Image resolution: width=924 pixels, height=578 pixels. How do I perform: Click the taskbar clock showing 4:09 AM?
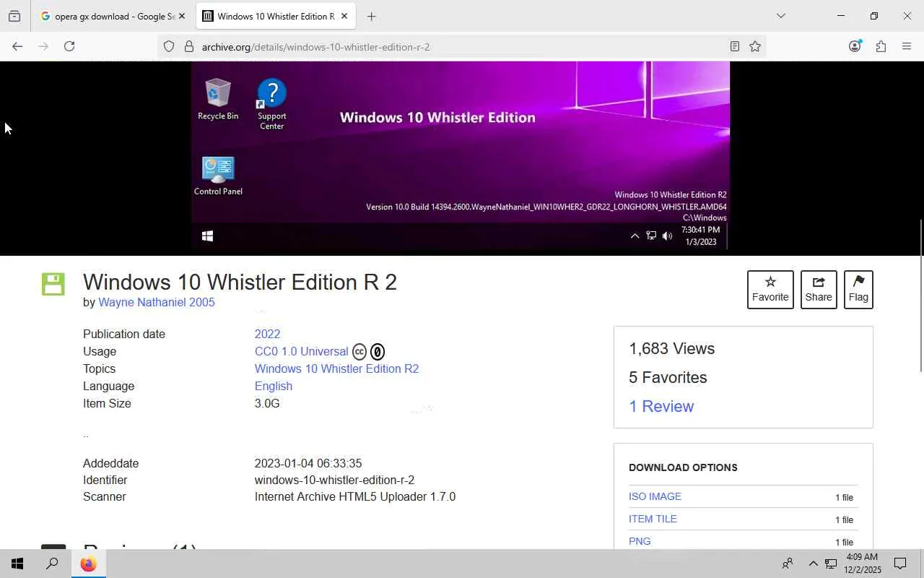862,564
